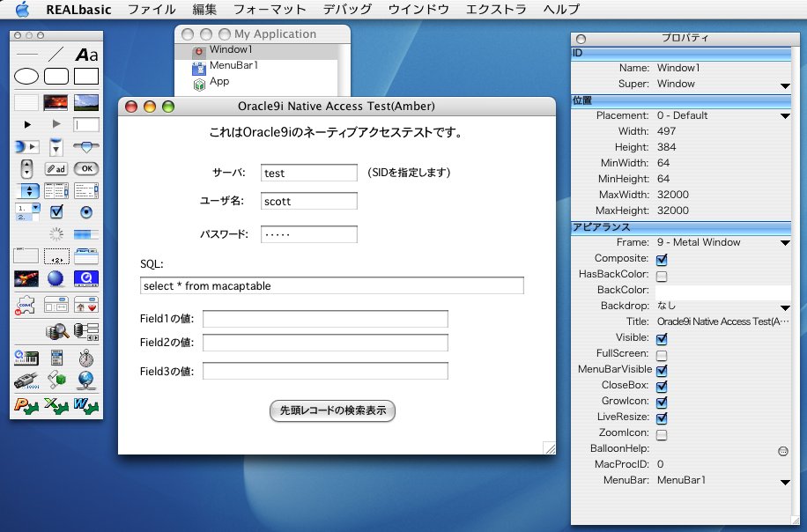Select the blue sphere 3D control
Screen dimensions: 807x532
tap(56, 278)
